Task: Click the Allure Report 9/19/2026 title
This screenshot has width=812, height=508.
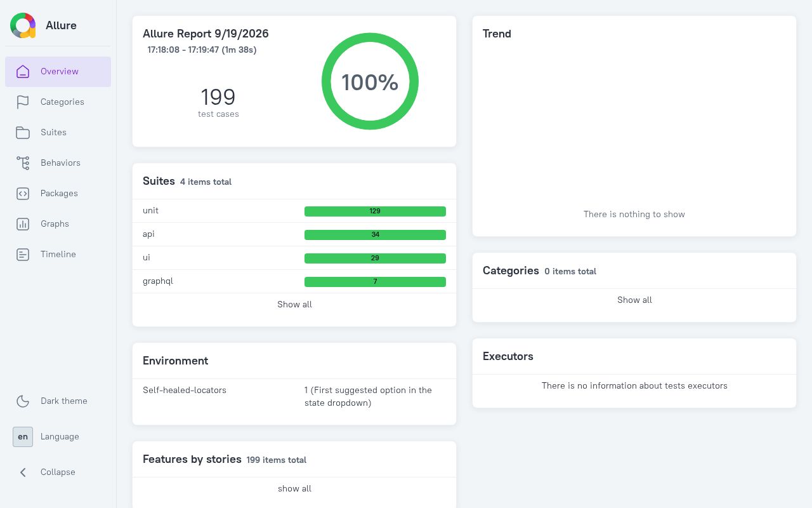Action: (x=206, y=34)
